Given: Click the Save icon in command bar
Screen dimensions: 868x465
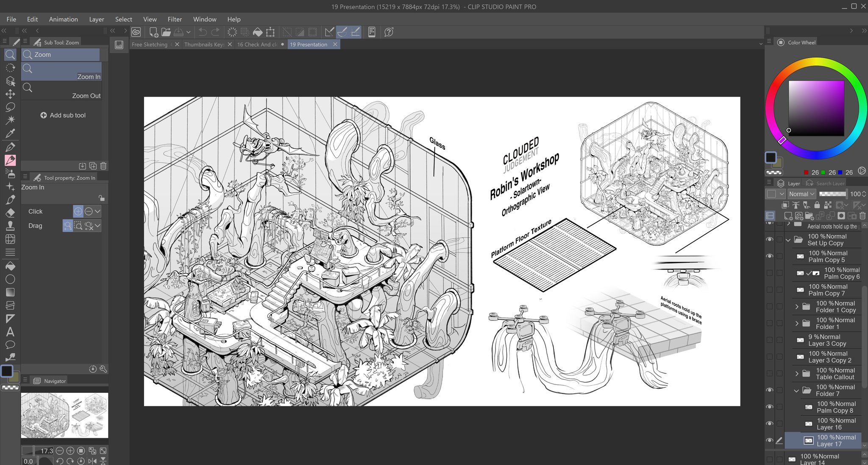Looking at the screenshot, I should click(178, 32).
